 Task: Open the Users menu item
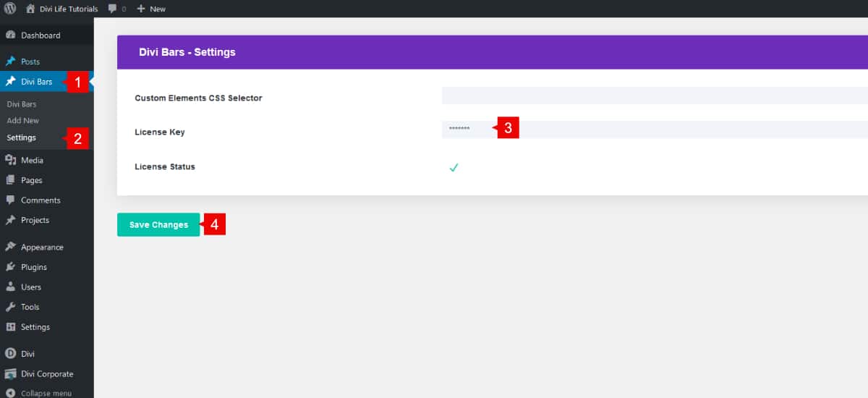point(31,287)
